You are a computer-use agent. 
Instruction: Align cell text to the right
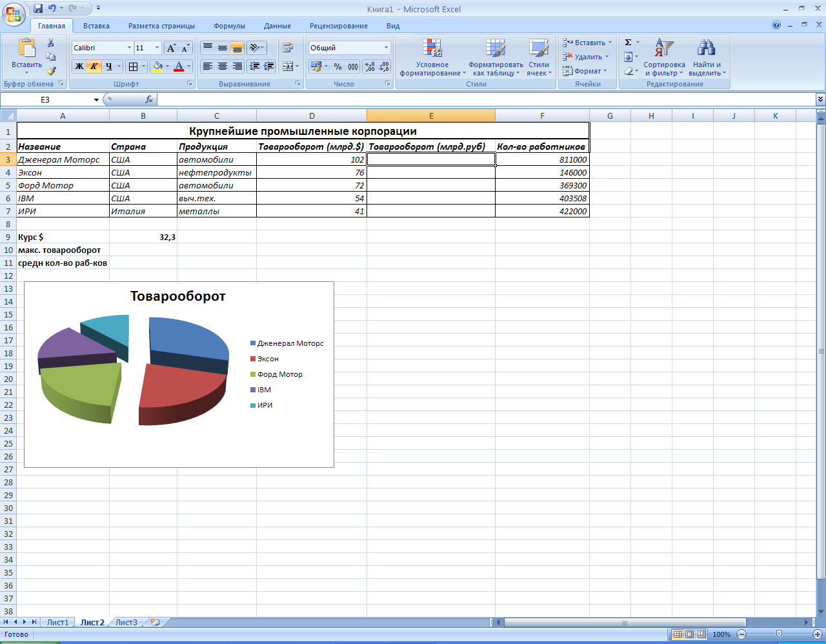237,66
